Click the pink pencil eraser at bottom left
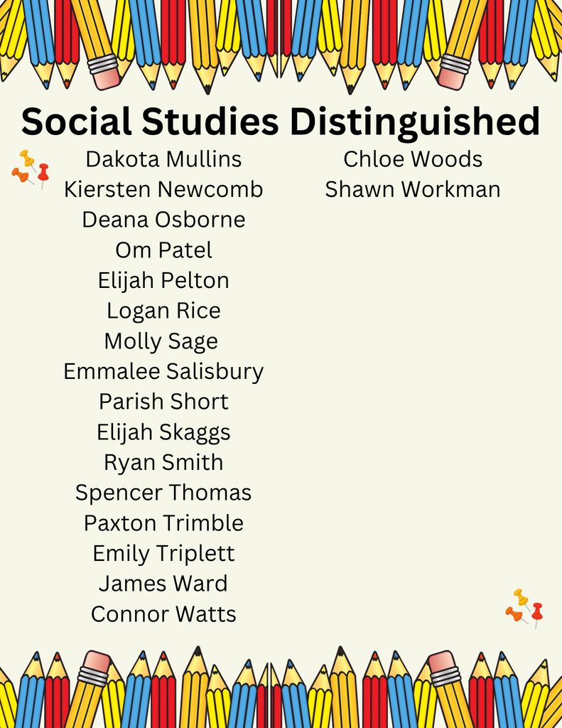Image resolution: width=562 pixels, height=728 pixels. point(96,663)
